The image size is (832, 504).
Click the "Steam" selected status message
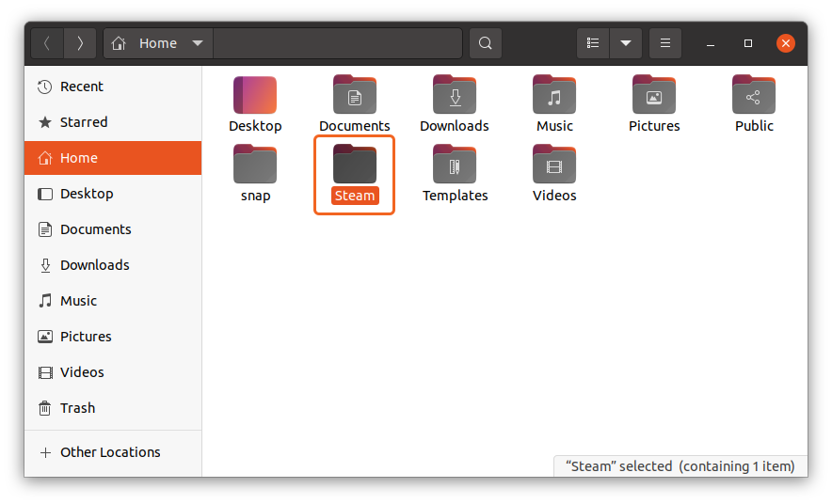pos(680,466)
